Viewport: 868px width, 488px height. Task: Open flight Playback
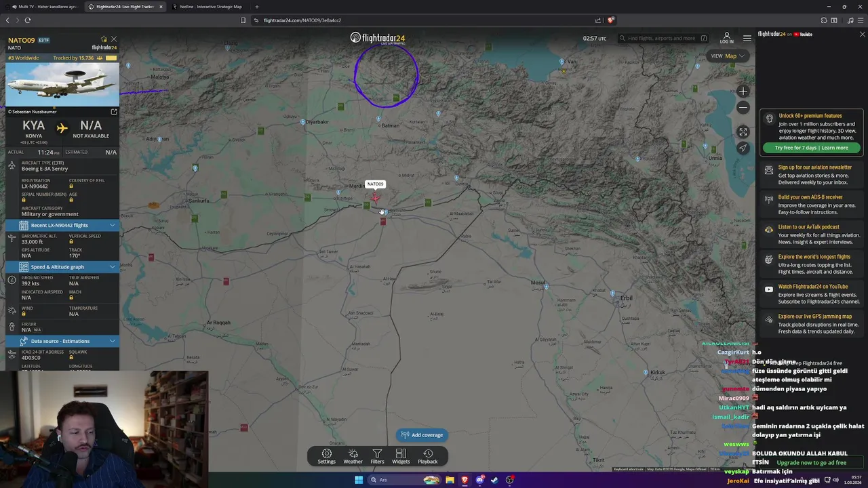point(427,456)
